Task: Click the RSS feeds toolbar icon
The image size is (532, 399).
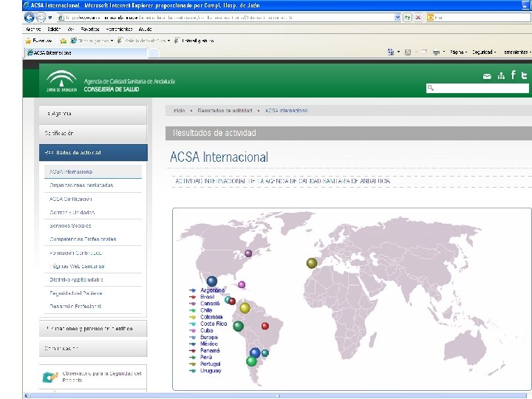Action: click(408, 52)
